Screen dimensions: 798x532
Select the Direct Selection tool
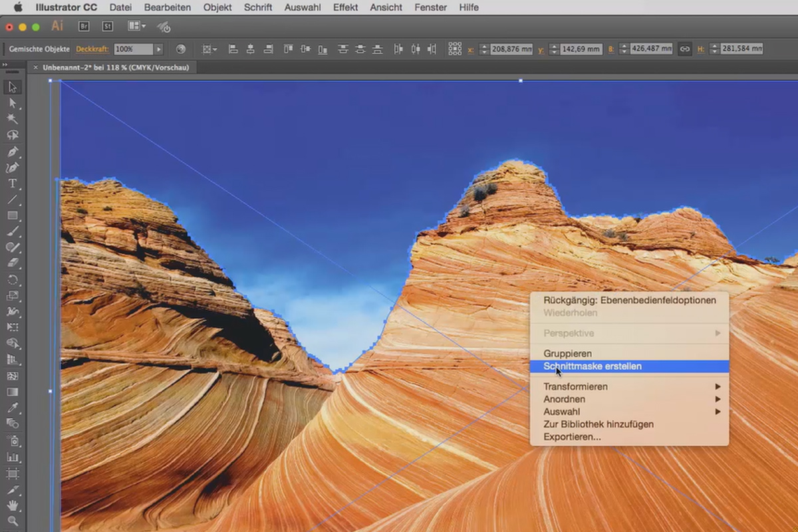(x=12, y=103)
